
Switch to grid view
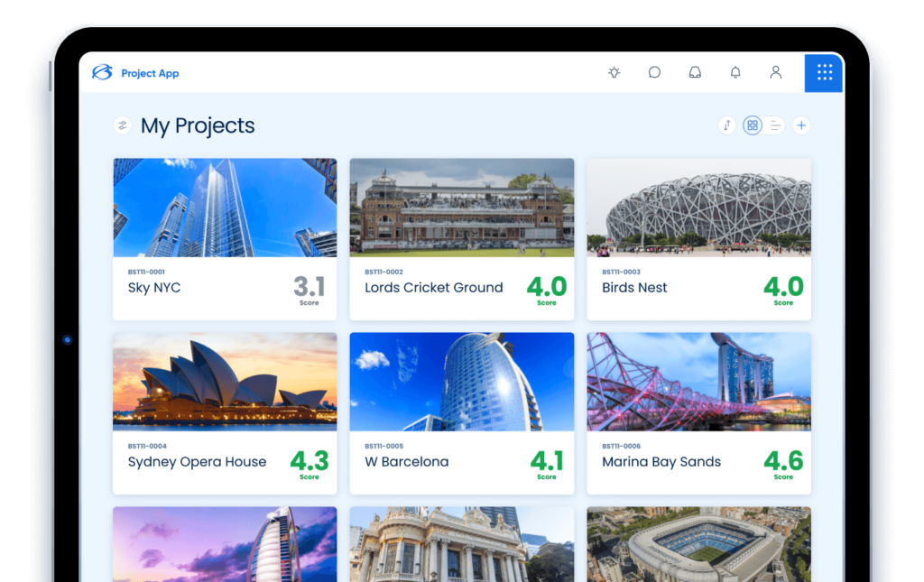tap(753, 125)
